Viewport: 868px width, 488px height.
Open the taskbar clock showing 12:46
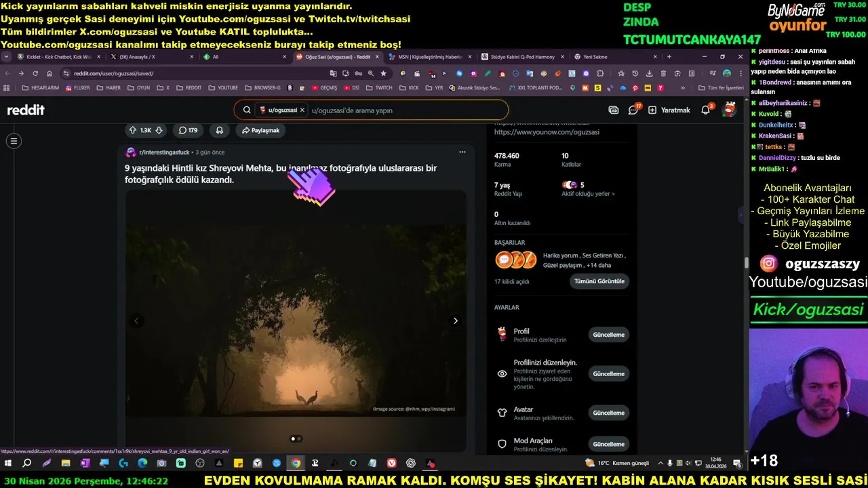(x=715, y=463)
